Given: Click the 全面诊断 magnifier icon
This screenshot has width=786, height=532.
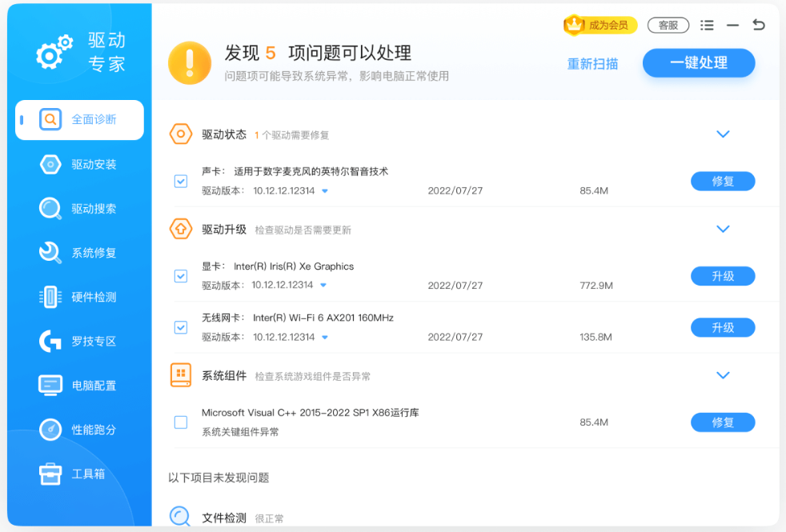Looking at the screenshot, I should coord(50,119).
